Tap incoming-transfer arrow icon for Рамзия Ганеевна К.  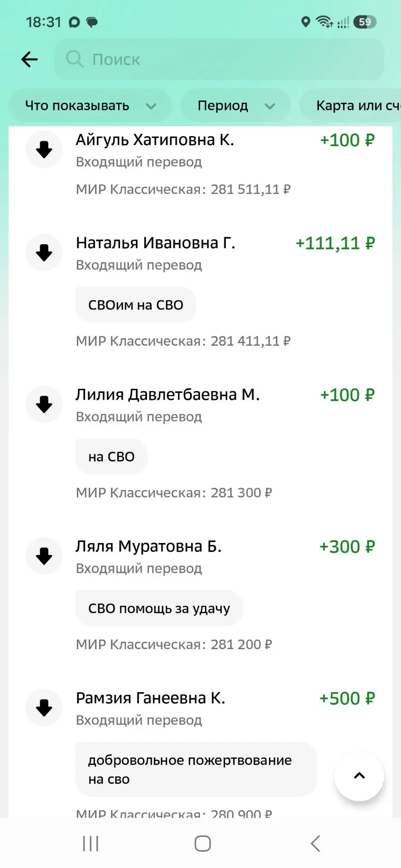pos(44,708)
